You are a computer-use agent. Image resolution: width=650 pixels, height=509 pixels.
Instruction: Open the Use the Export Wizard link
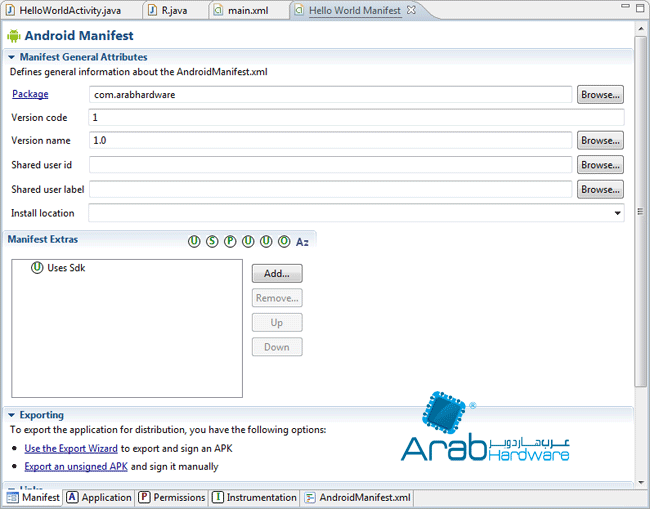click(71, 448)
